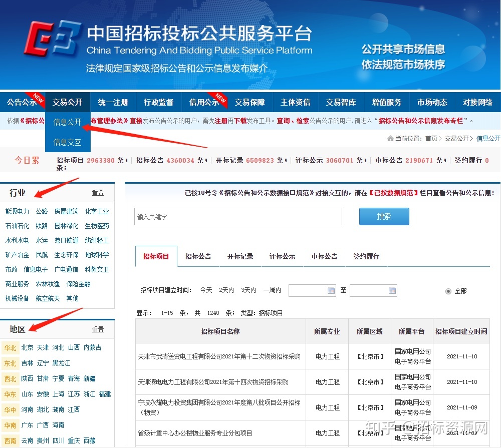Image resolution: width=501 pixels, height=448 pixels.
Task: Open the end date calendar picker icon
Action: pos(392,291)
